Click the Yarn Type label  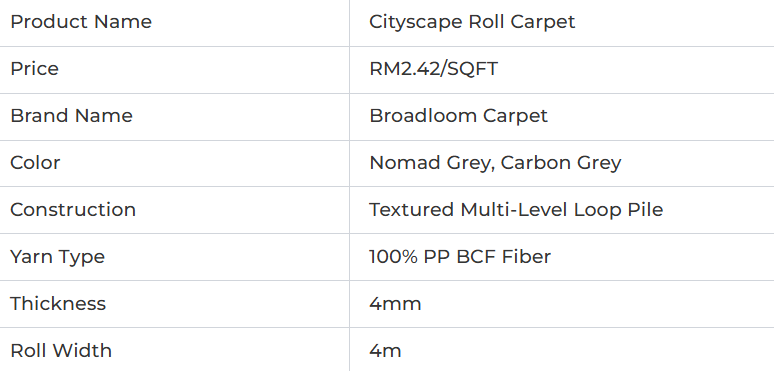click(58, 257)
